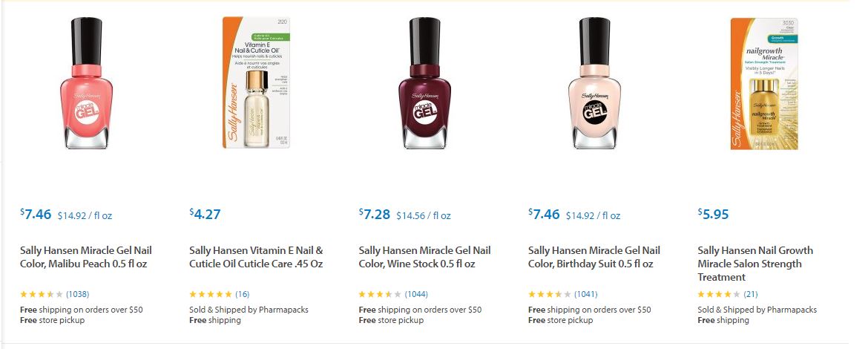
Task: Open Nail Growth Miracle Salon Strength title
Action: point(755,264)
